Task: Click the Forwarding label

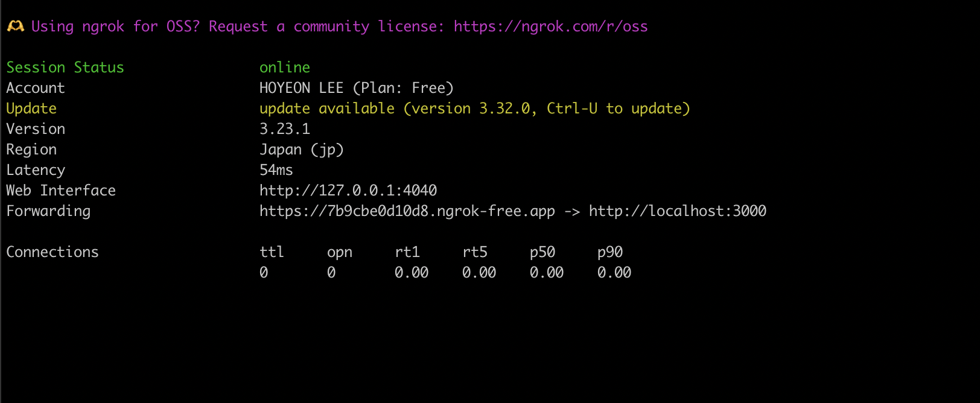Action: [x=48, y=211]
